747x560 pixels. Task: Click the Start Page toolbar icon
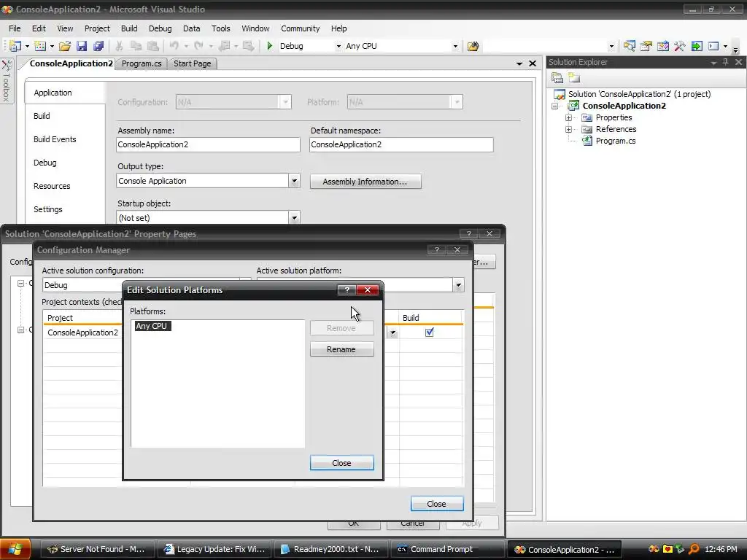click(697, 46)
